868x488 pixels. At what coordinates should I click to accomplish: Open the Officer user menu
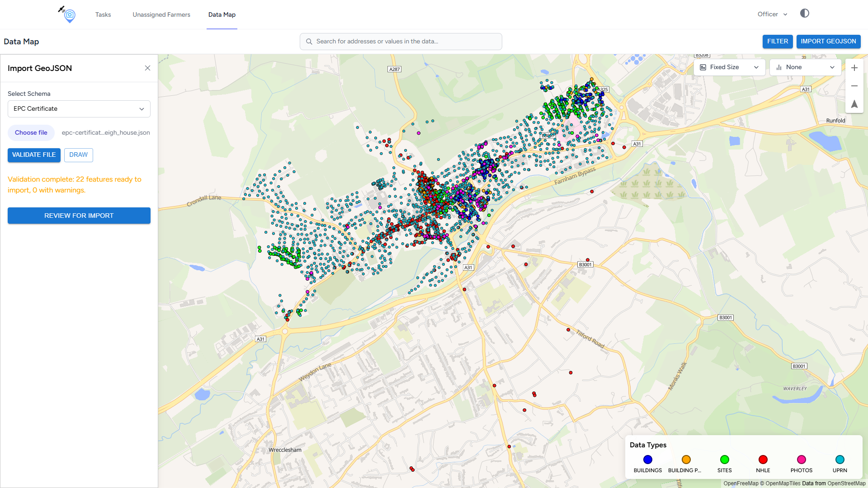772,14
